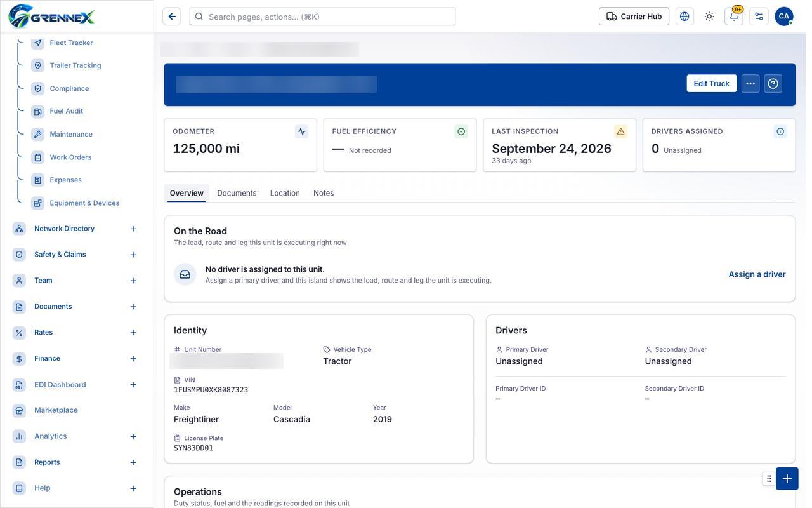Click the Fuel Audit pump icon
This screenshot has height=508, width=812.
pos(38,111)
